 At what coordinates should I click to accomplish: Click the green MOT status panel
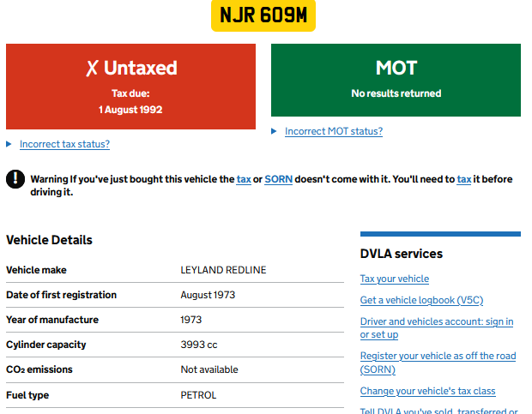(396, 80)
